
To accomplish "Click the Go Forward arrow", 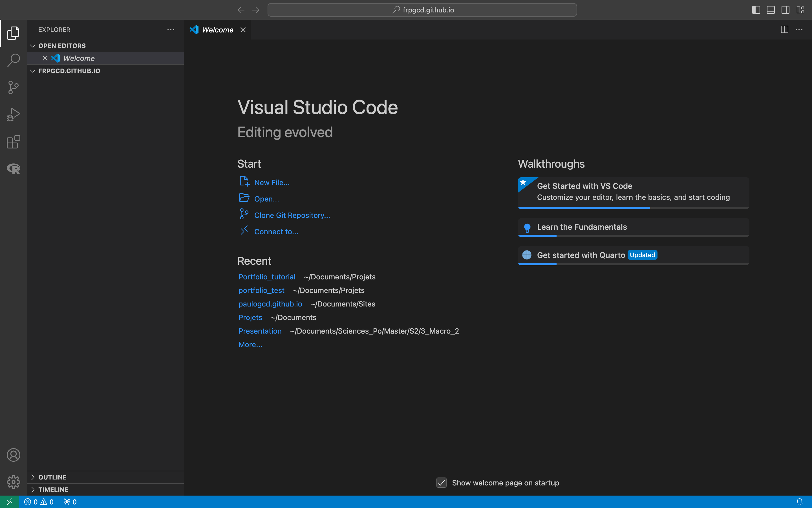I will coord(256,10).
